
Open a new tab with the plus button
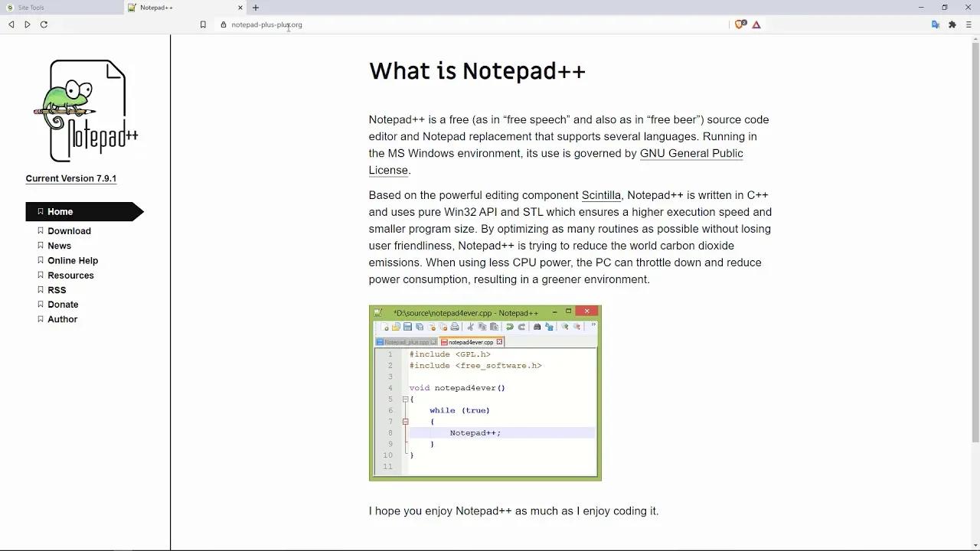(x=256, y=8)
